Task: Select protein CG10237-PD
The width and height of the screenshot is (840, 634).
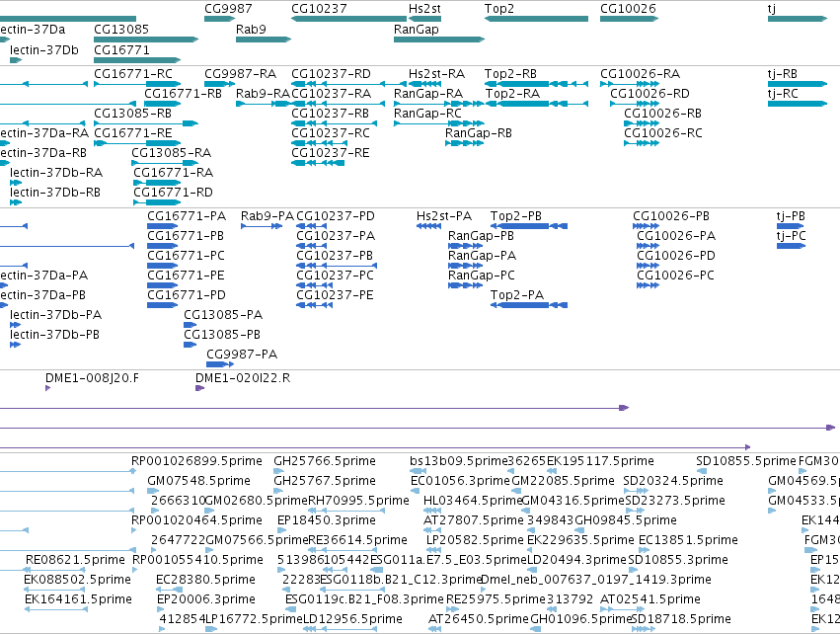Action: [336, 216]
